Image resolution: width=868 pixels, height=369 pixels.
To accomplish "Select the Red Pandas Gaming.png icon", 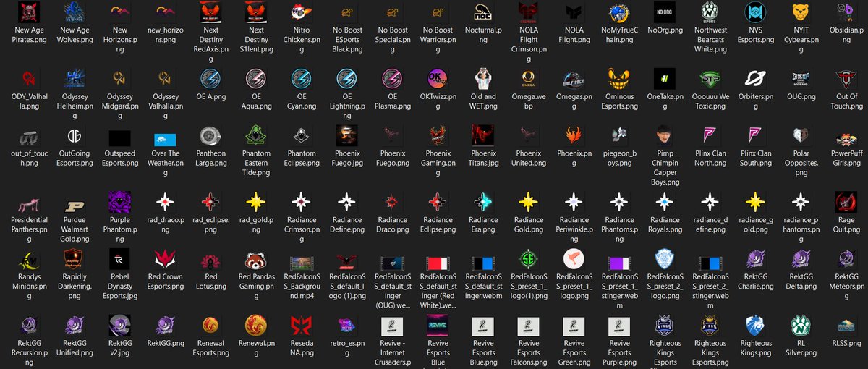I will click(256, 259).
